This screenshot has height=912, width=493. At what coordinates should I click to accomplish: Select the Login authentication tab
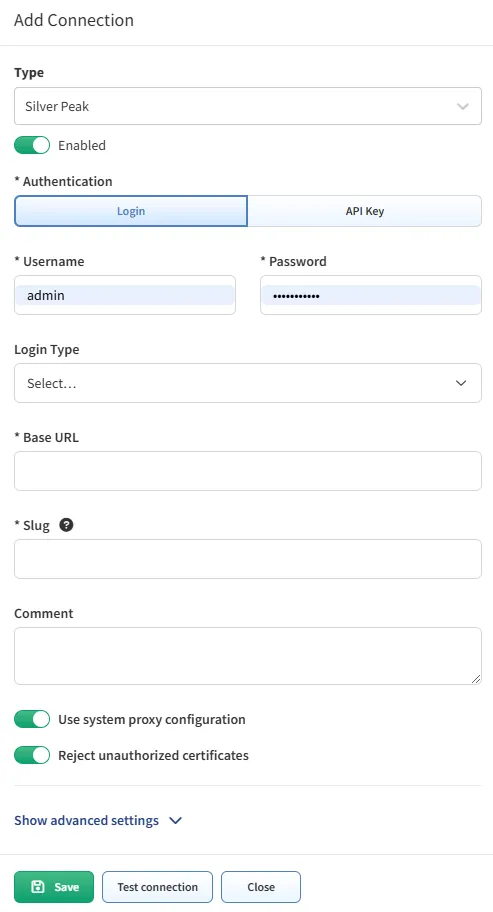coord(131,211)
